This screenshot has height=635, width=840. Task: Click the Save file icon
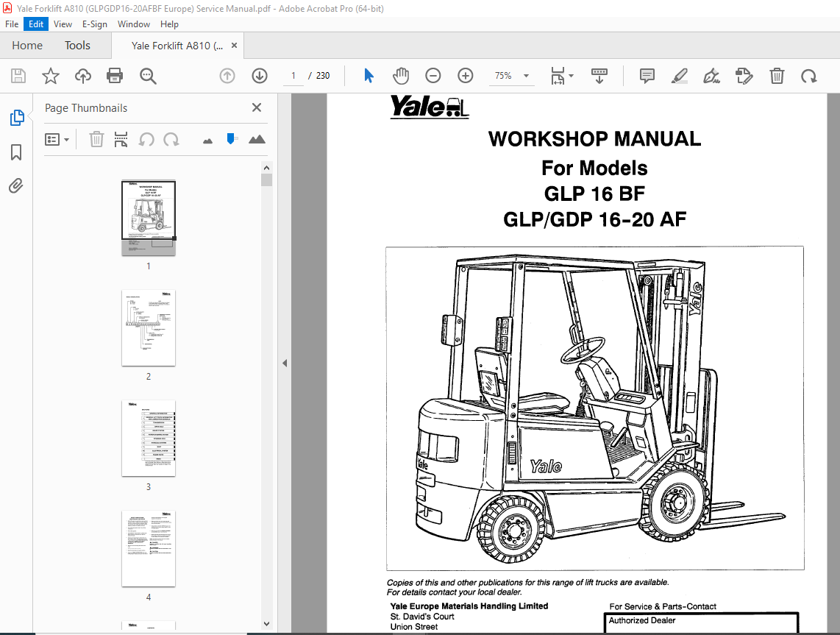click(x=18, y=76)
